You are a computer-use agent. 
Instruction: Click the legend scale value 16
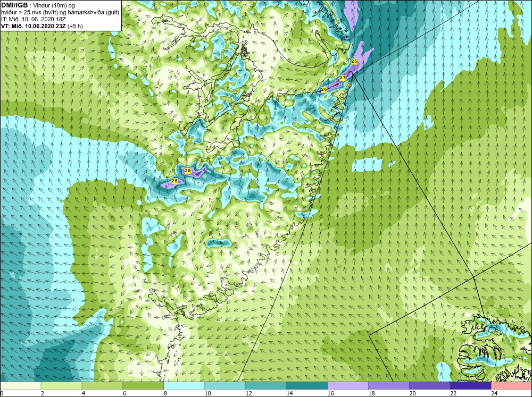tap(330, 393)
